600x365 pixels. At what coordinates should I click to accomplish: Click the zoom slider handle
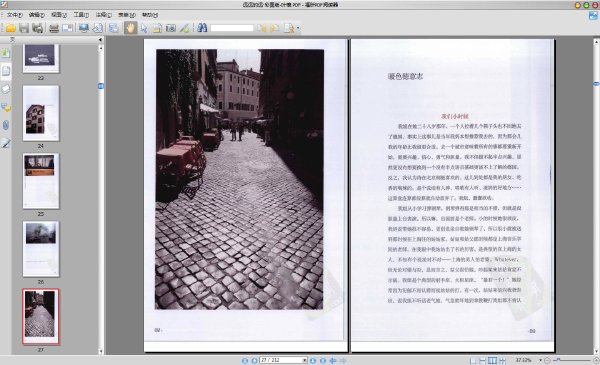[x=558, y=360]
